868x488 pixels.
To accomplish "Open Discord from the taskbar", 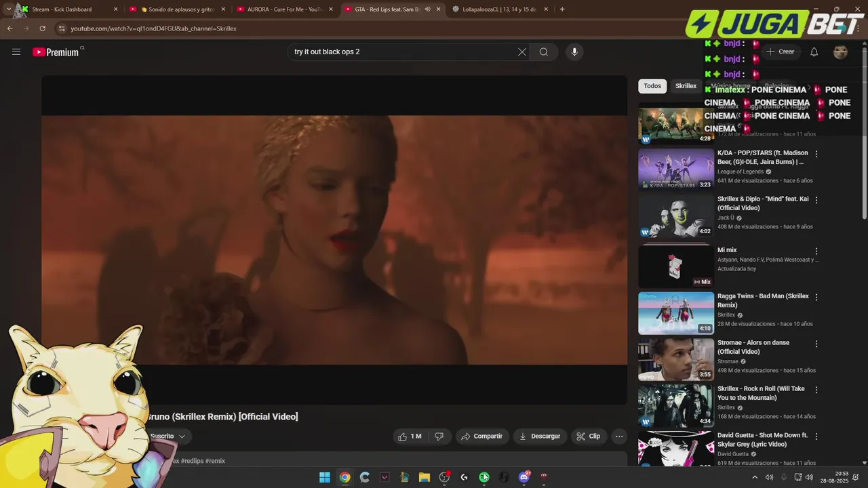I will pyautogui.click(x=524, y=477).
